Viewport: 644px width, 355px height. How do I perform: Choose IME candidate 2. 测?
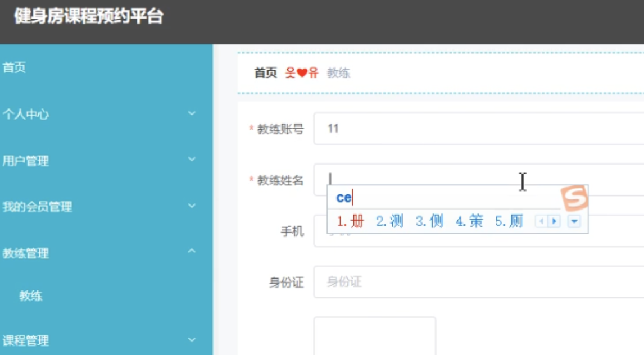389,222
